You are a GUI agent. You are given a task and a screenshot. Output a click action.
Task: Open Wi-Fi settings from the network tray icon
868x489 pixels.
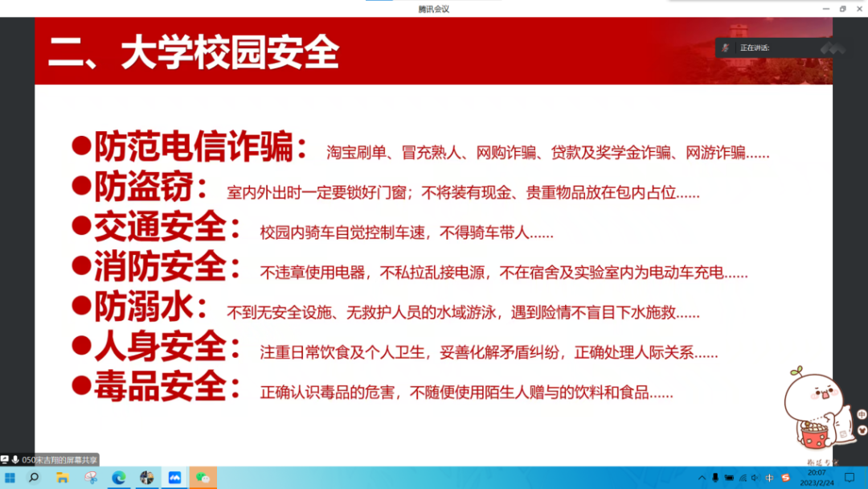[742, 478]
